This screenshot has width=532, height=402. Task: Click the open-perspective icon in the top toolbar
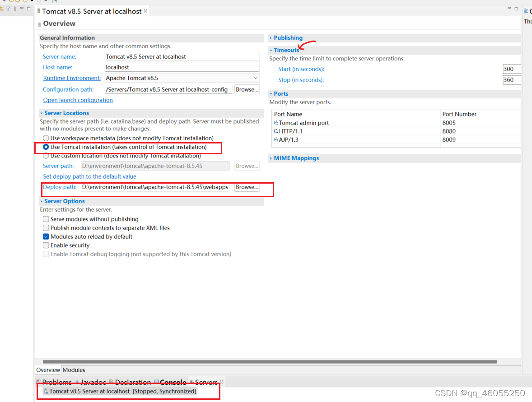click(55, 1)
